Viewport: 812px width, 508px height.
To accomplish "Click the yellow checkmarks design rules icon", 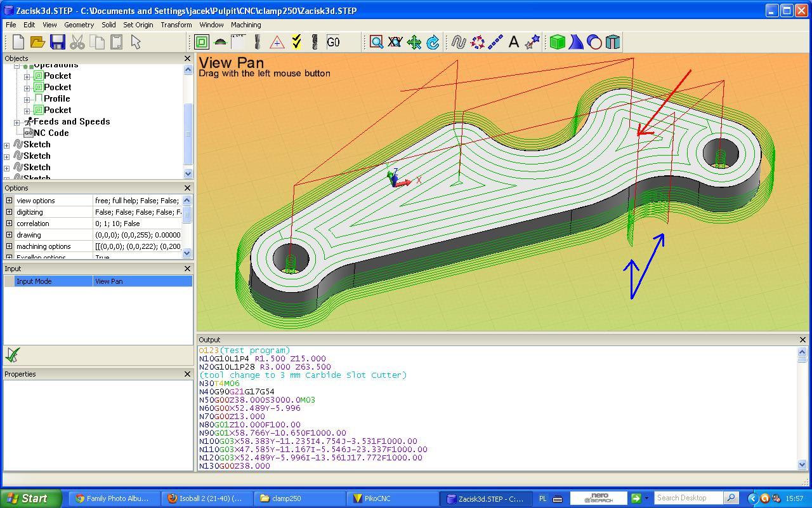I will [296, 42].
